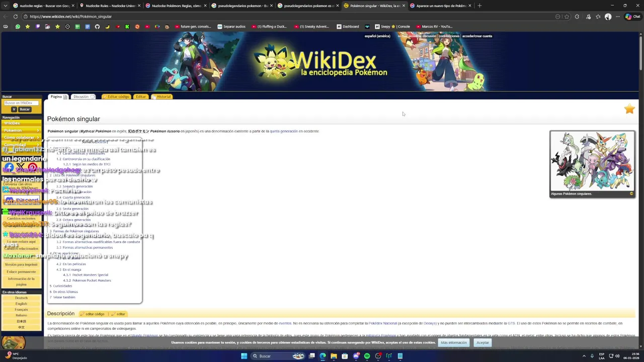This screenshot has width=644, height=362.
Task: Open the 'Separar audios' bookmark
Action: click(x=231, y=27)
